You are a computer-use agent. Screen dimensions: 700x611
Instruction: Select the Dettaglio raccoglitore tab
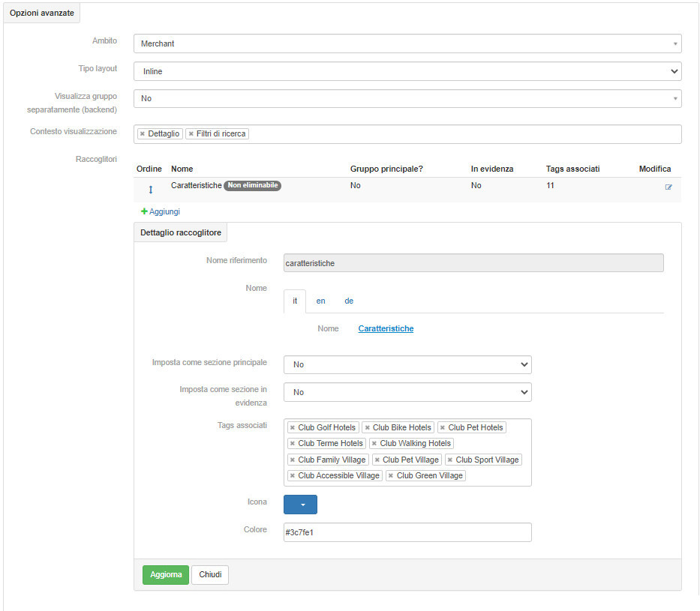[x=180, y=232]
